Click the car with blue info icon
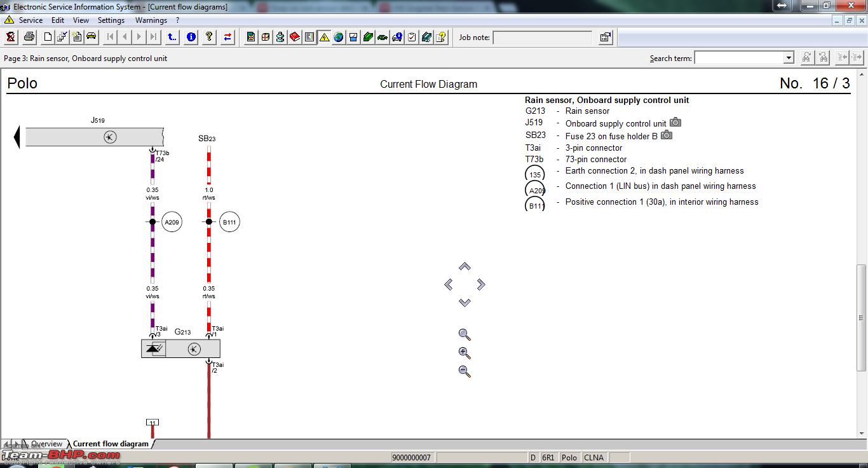 (x=397, y=37)
